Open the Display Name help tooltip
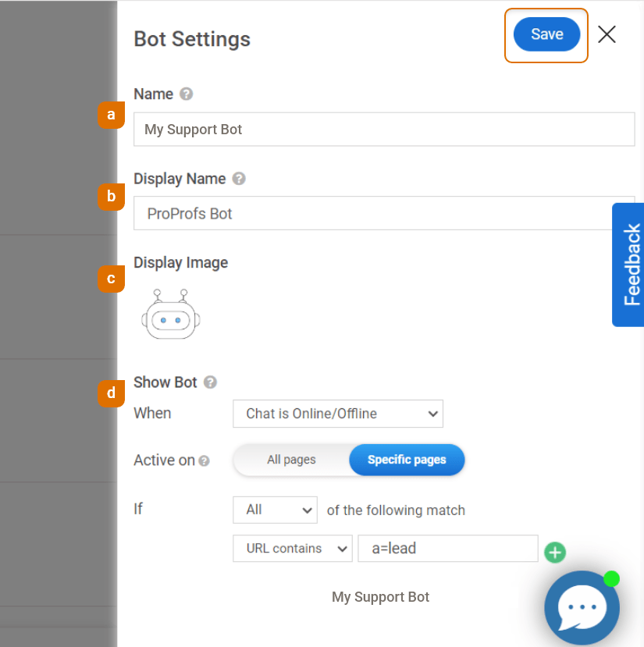The image size is (644, 647). click(x=239, y=179)
